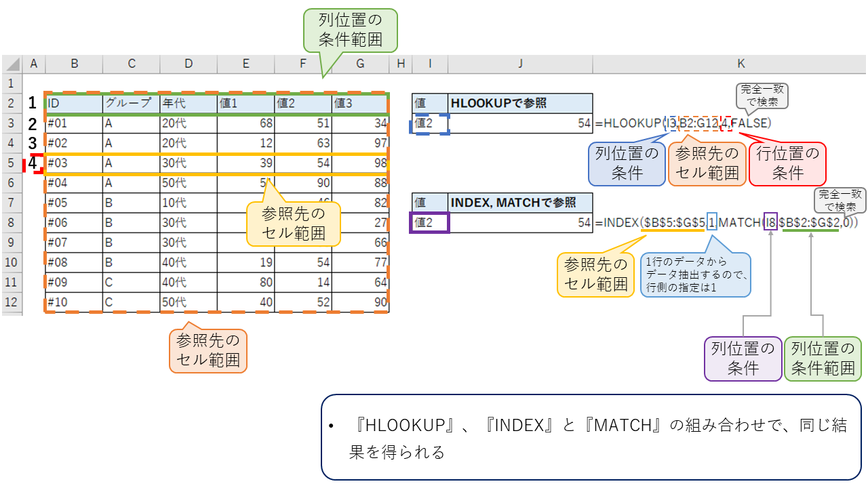The image size is (868, 488).
Task: Click the ID header cell
Action: 74,103
